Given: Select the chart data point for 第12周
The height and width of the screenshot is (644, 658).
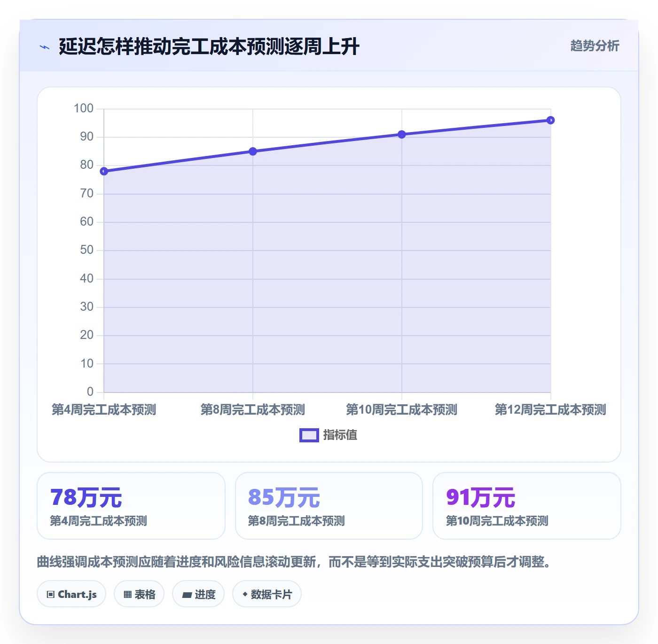Looking at the screenshot, I should coord(551,120).
